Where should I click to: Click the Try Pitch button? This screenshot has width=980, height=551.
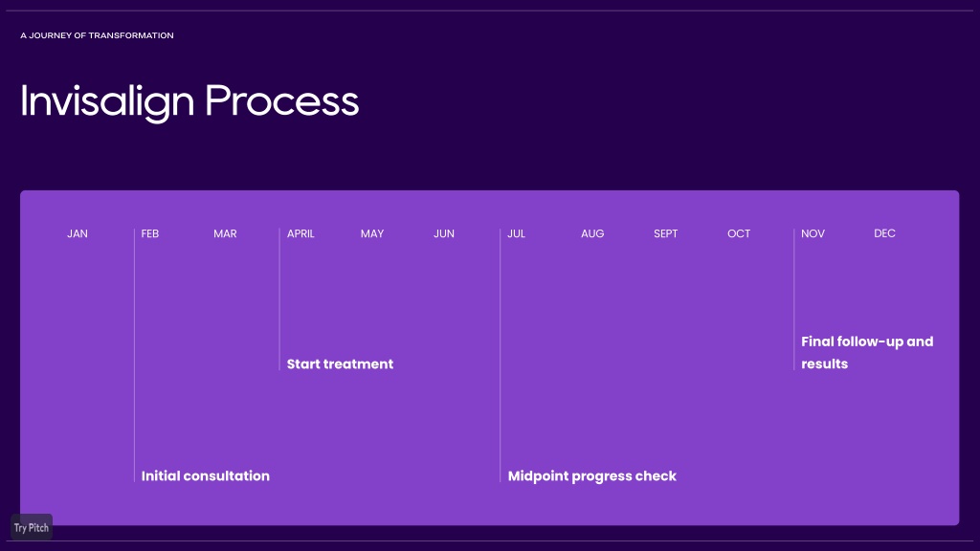point(32,527)
